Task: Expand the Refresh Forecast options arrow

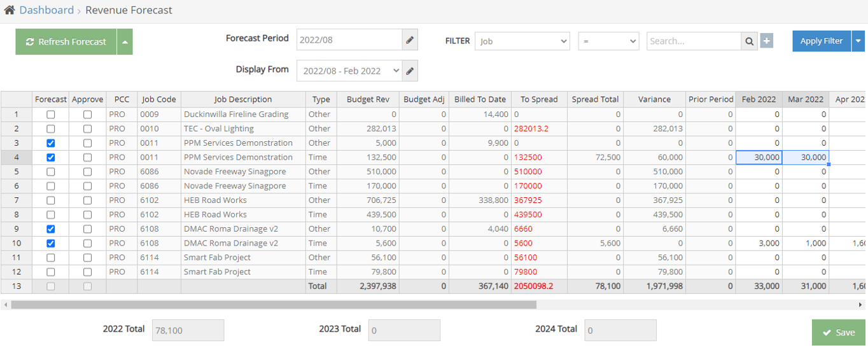Action: click(x=125, y=42)
